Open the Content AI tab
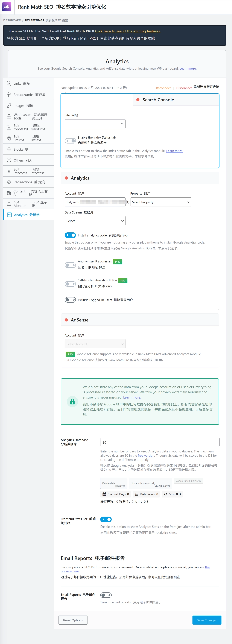 (x=29, y=193)
